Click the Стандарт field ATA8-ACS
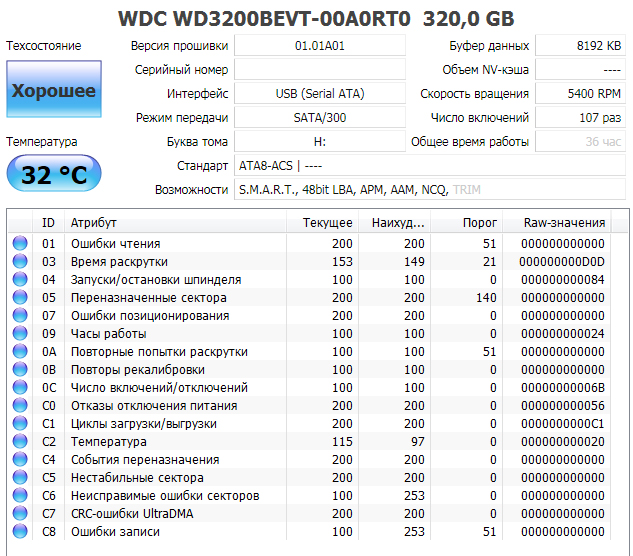Image resolution: width=633 pixels, height=556 pixels. pos(430,166)
